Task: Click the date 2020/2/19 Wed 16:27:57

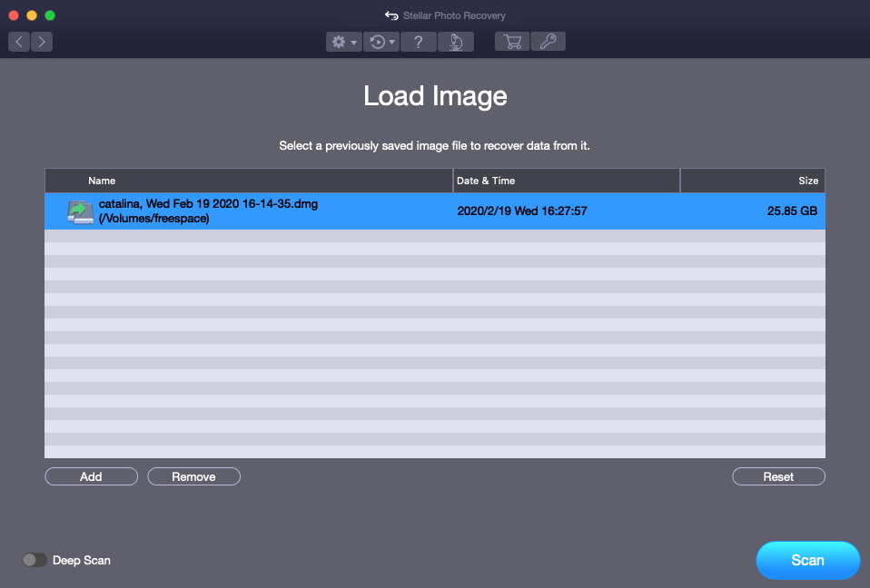Action: tap(521, 211)
